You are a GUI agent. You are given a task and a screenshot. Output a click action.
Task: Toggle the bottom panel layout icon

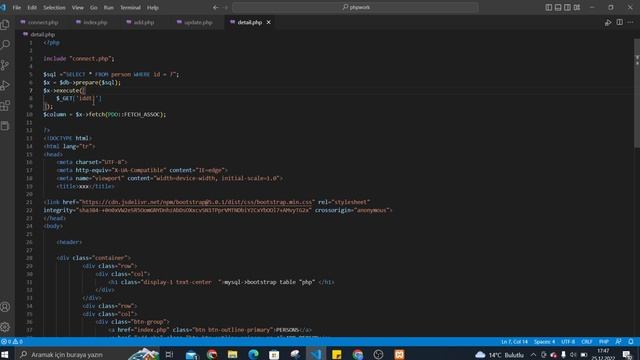[x=558, y=7]
